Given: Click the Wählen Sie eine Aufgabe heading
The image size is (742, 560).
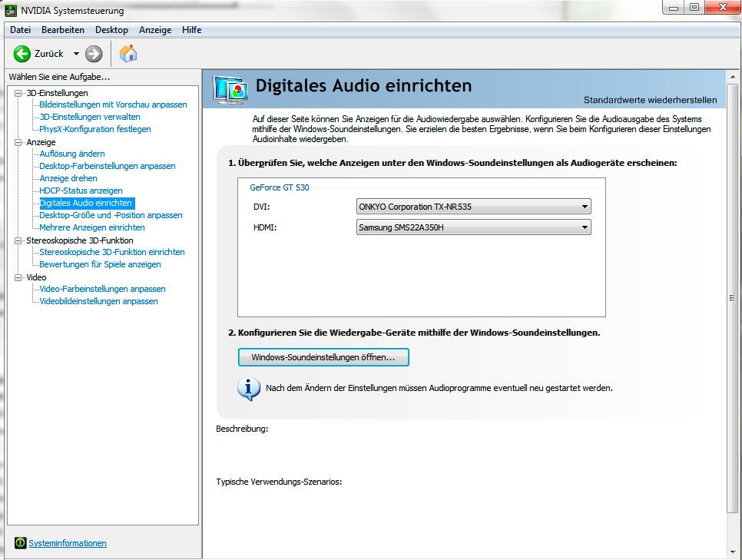Looking at the screenshot, I should point(59,77).
